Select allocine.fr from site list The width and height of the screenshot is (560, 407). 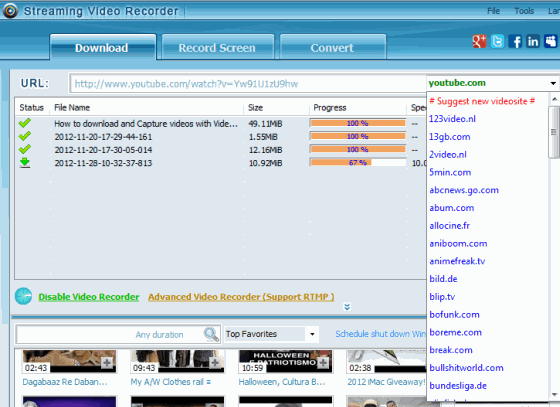point(449,226)
